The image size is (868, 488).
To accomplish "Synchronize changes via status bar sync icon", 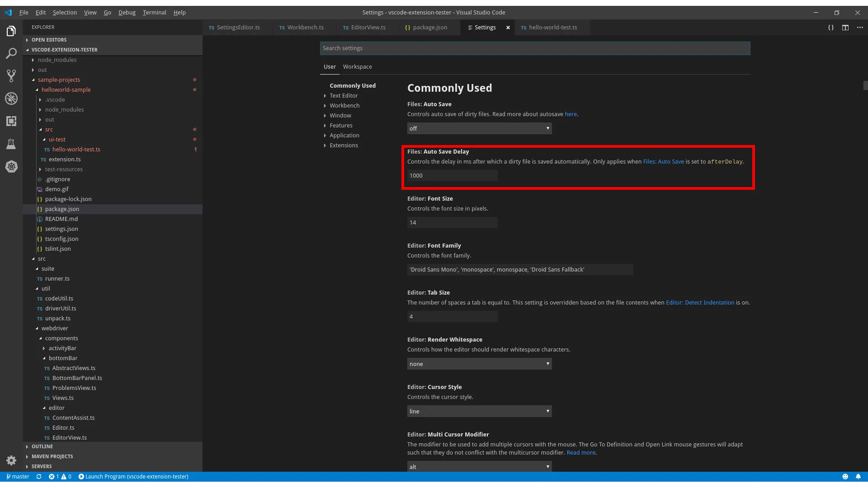I will click(x=39, y=477).
